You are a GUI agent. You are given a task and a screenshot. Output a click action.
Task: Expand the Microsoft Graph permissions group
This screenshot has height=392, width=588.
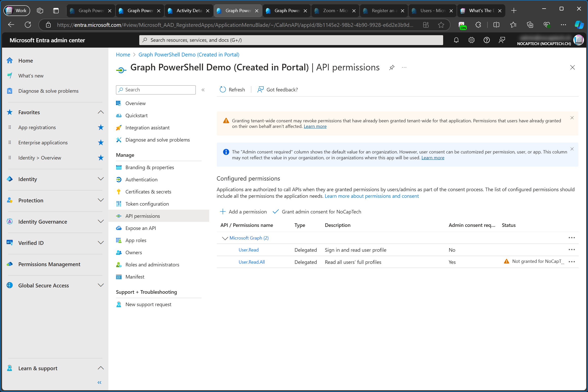pos(224,238)
